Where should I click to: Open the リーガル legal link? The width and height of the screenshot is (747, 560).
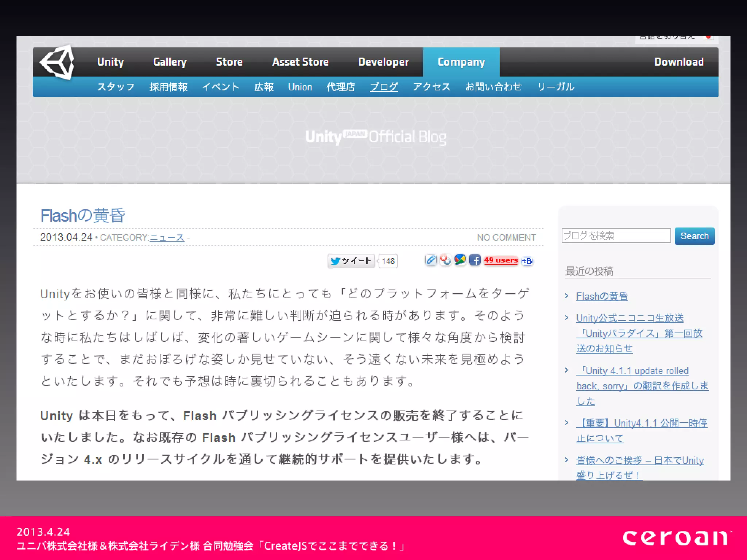(556, 87)
